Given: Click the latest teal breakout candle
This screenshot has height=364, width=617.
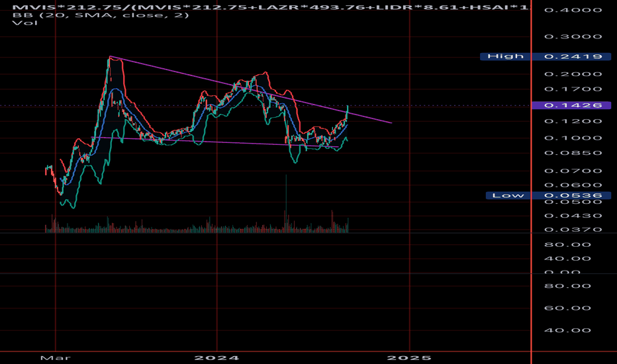Looking at the screenshot, I should pyautogui.click(x=348, y=111).
